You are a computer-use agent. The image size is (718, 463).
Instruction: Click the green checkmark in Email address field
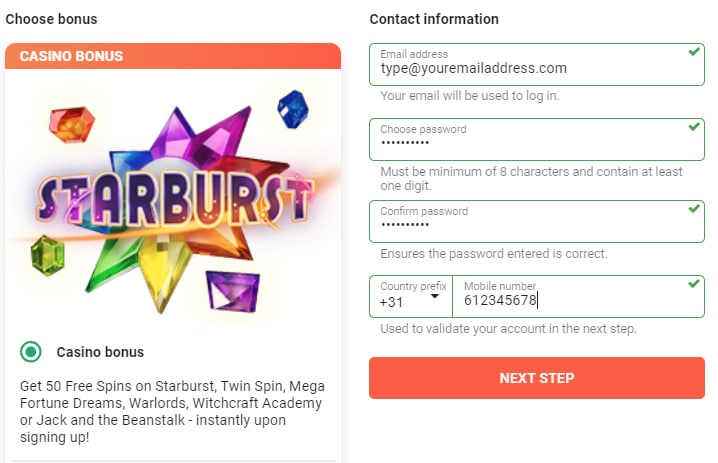[x=694, y=50]
